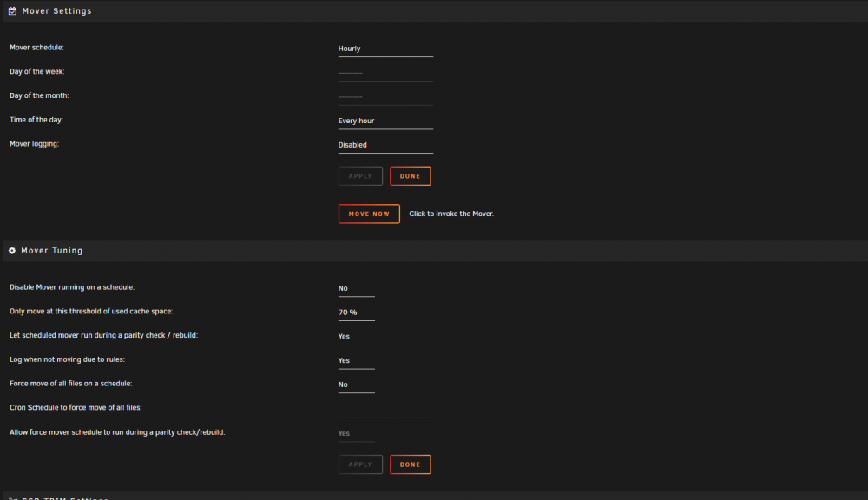Screen dimensions: 868x500
Task: Click the Move Now button
Action: tap(369, 214)
